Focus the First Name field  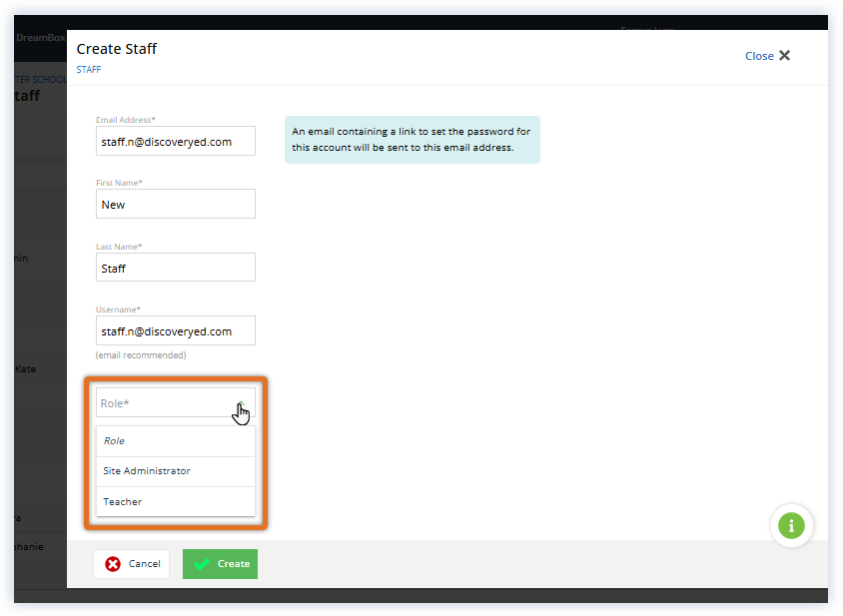[x=175, y=204]
